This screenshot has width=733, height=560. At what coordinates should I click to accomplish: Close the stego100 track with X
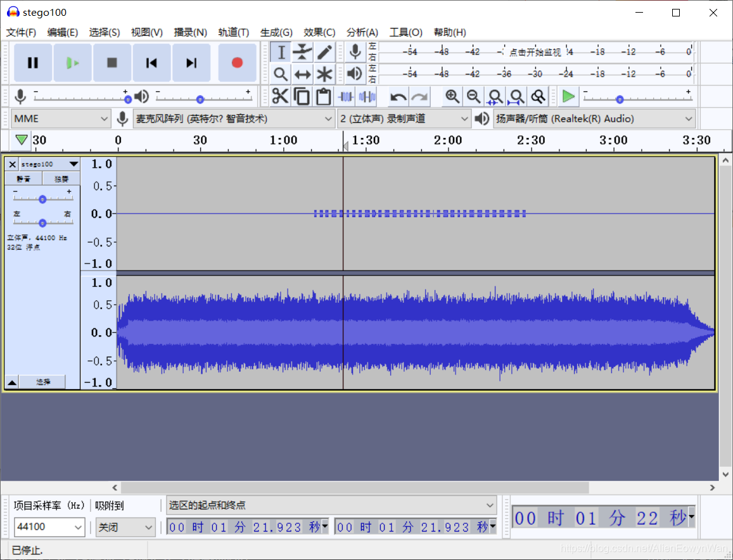pos(12,164)
